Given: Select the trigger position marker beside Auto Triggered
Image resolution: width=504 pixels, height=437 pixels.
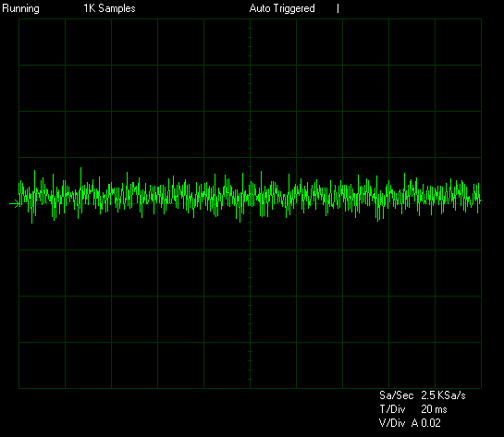Looking at the screenshot, I should point(338,8).
